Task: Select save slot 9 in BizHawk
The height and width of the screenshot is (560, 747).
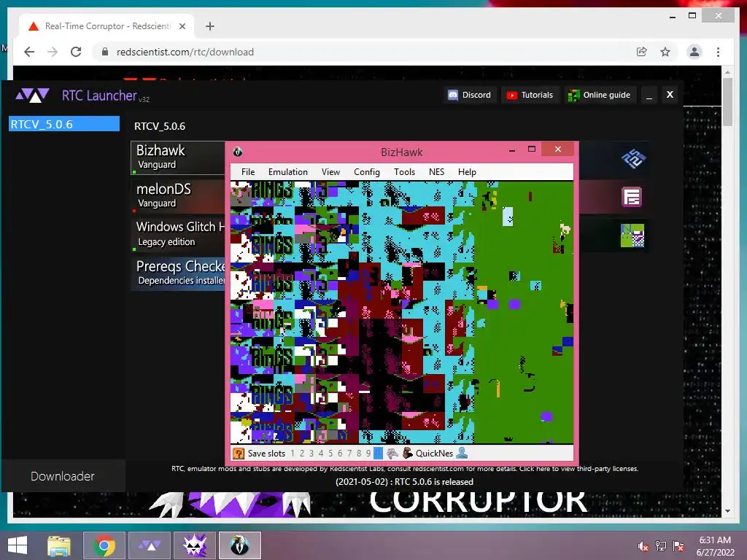Action: click(368, 454)
